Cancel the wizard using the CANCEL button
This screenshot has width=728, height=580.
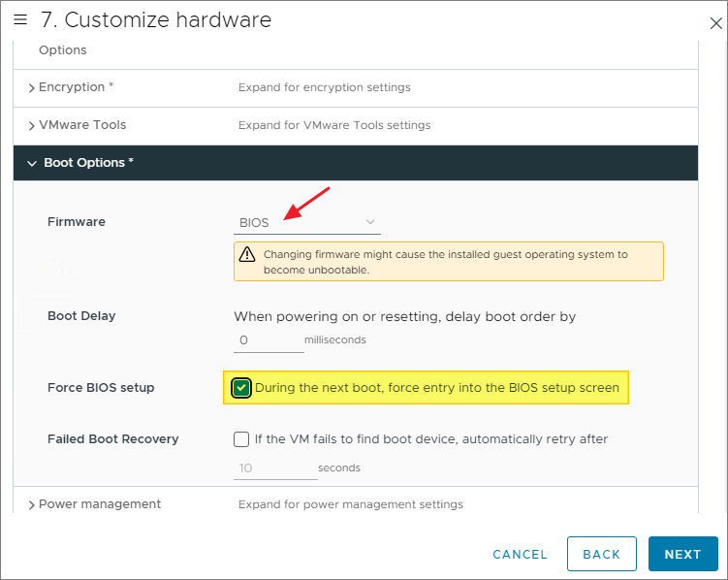click(520, 554)
